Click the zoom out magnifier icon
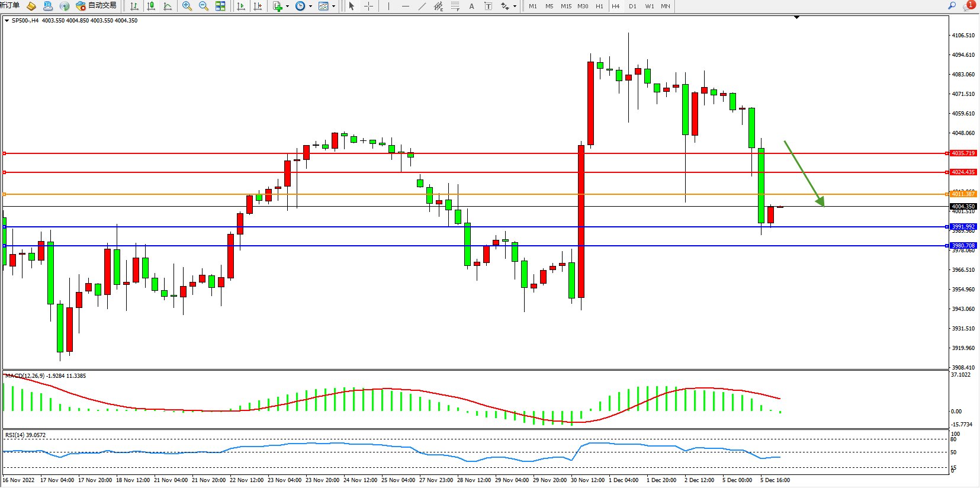This screenshot has height=488, width=980. pos(204,6)
